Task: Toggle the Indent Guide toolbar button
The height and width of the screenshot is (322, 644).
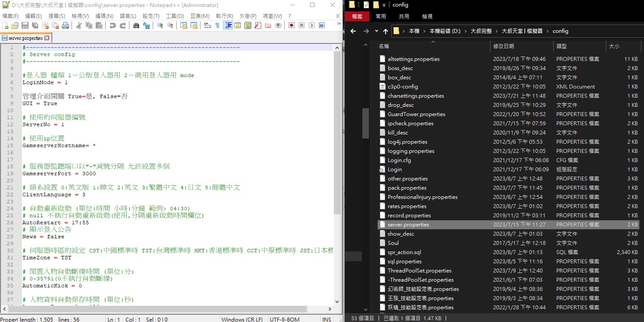Action: coord(228,25)
